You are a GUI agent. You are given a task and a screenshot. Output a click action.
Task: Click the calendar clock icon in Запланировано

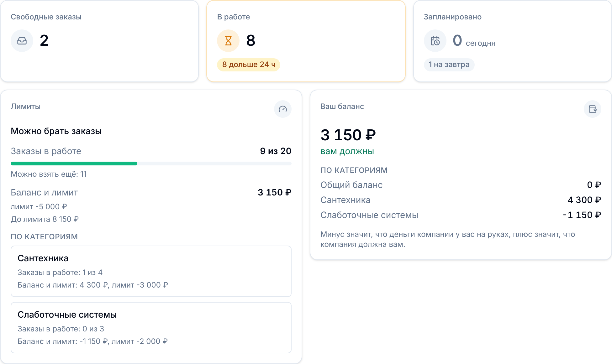pos(435,41)
